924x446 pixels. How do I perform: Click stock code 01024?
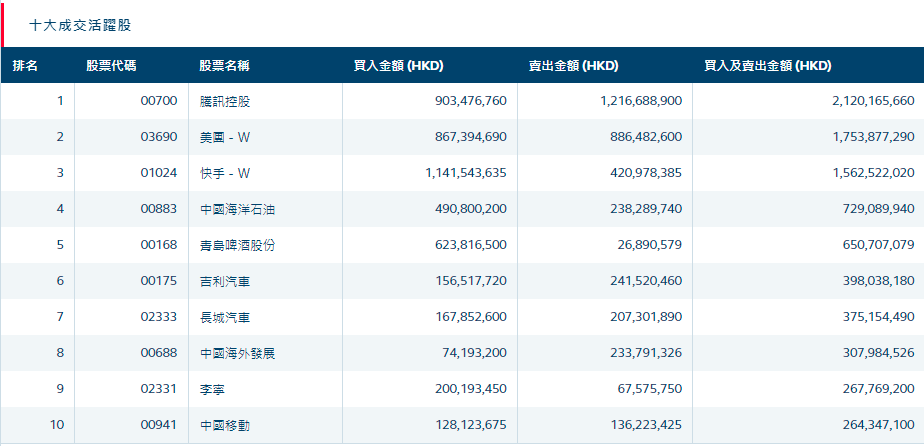pos(159,173)
